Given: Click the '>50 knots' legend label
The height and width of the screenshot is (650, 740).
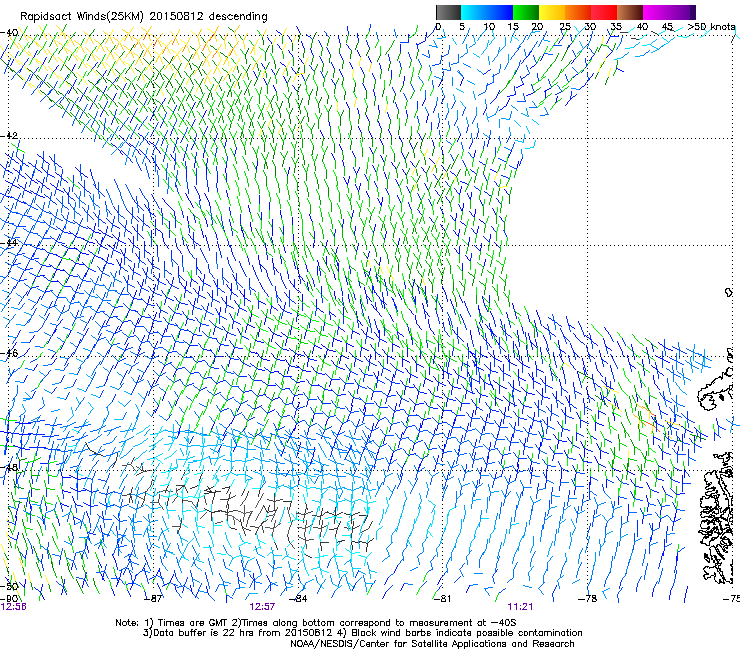Looking at the screenshot, I should pos(711,27).
